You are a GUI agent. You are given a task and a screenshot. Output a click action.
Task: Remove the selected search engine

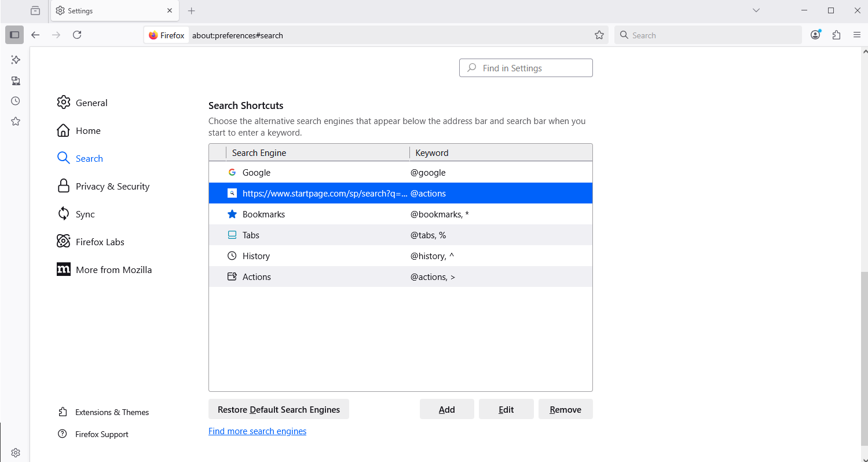565,409
